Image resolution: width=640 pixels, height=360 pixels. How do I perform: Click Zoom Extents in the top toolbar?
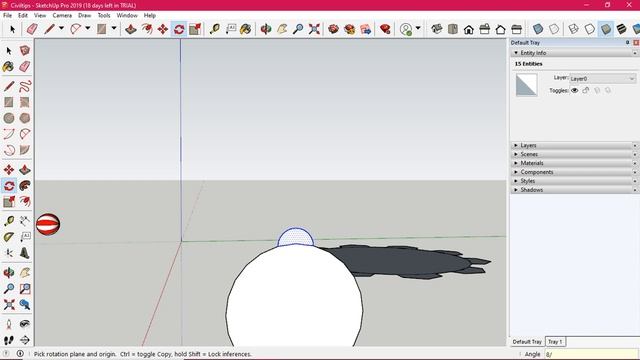314,29
